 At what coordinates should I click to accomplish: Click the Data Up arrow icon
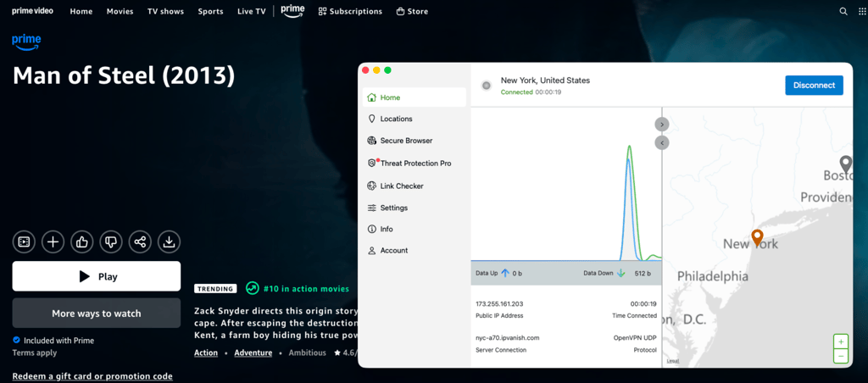coord(505,273)
